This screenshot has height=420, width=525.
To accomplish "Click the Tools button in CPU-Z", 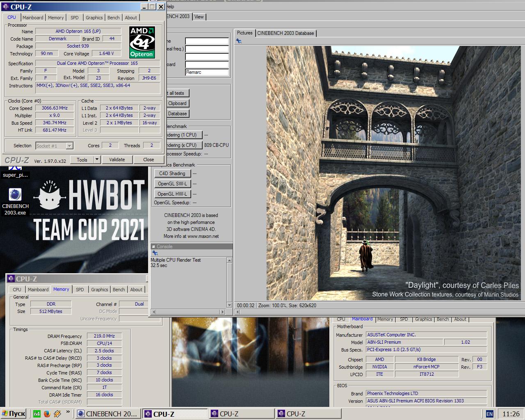I will (82, 160).
